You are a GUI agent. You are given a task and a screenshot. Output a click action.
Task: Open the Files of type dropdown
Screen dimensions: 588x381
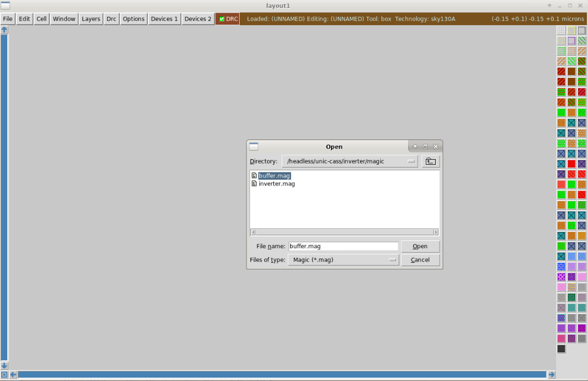pyautogui.click(x=392, y=260)
